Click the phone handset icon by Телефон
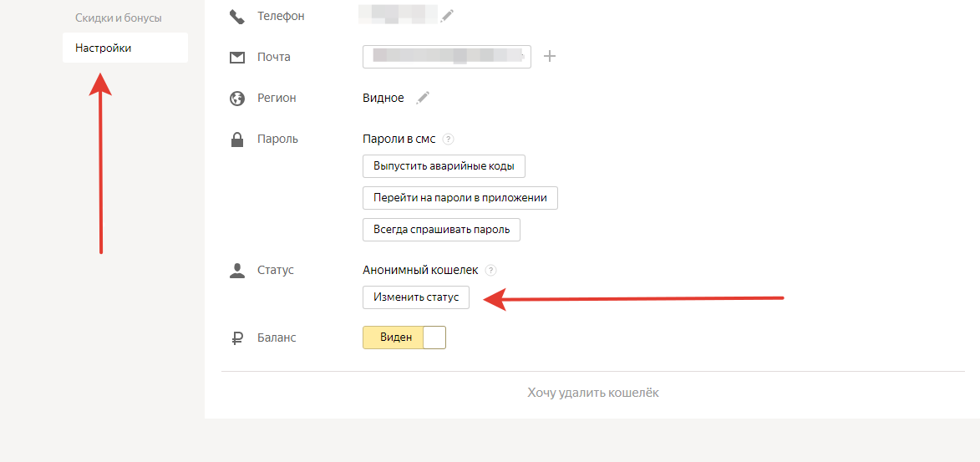Image resolution: width=980 pixels, height=462 pixels. (x=237, y=16)
